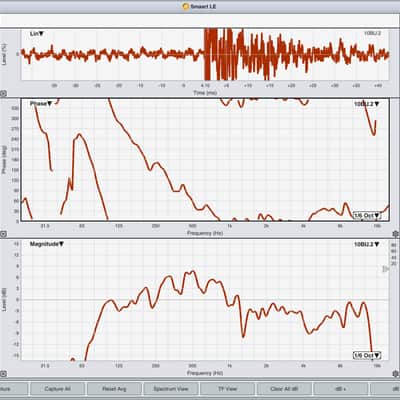
Task: Open settings gear beside the Magnitude plot
Action: point(396,374)
